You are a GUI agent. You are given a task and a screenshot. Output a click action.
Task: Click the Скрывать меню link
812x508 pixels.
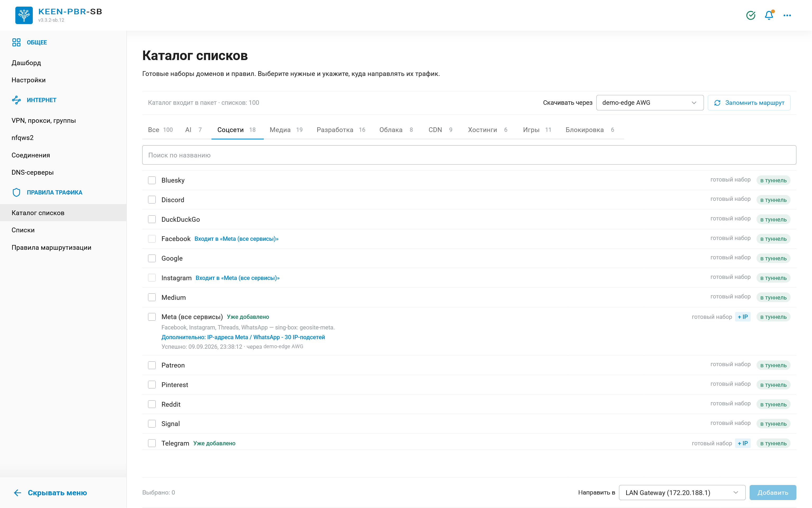pos(57,493)
